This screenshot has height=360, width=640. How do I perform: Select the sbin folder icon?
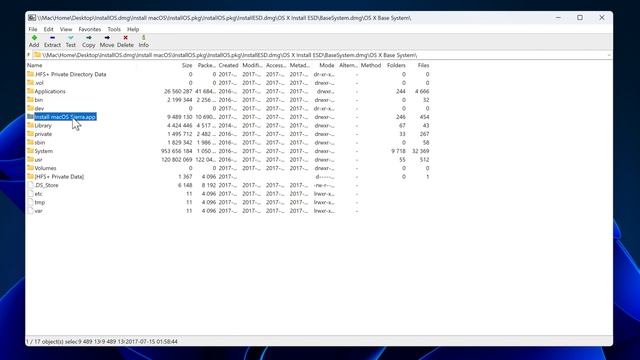click(x=30, y=142)
